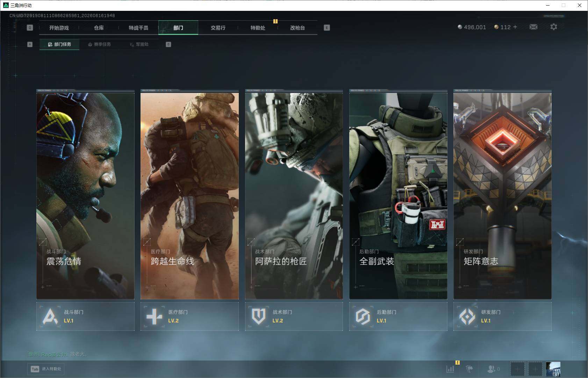Select 后勤部门 LV.1 department button
The image size is (588, 378).
click(398, 317)
